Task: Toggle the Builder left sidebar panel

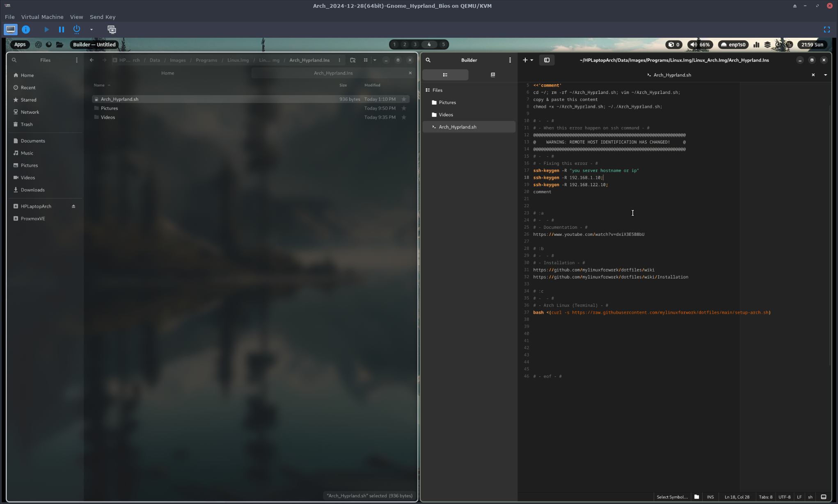Action: pyautogui.click(x=547, y=60)
